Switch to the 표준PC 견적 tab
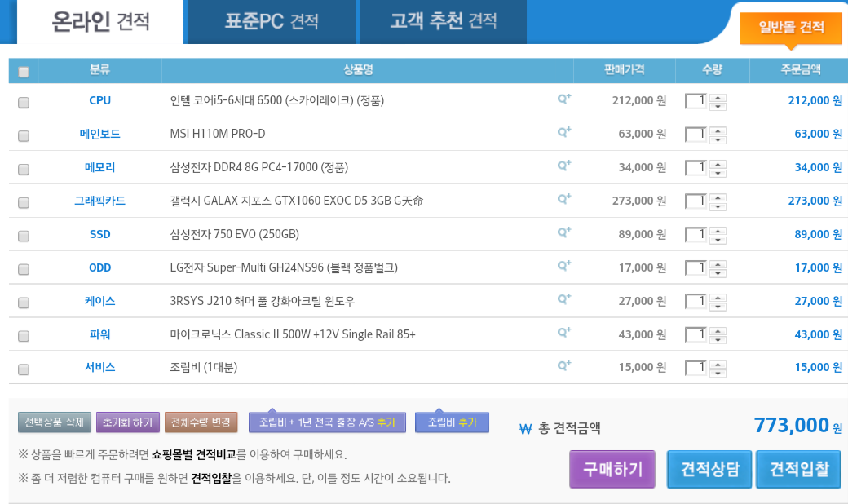Image resolution: width=848 pixels, height=504 pixels. click(x=272, y=22)
